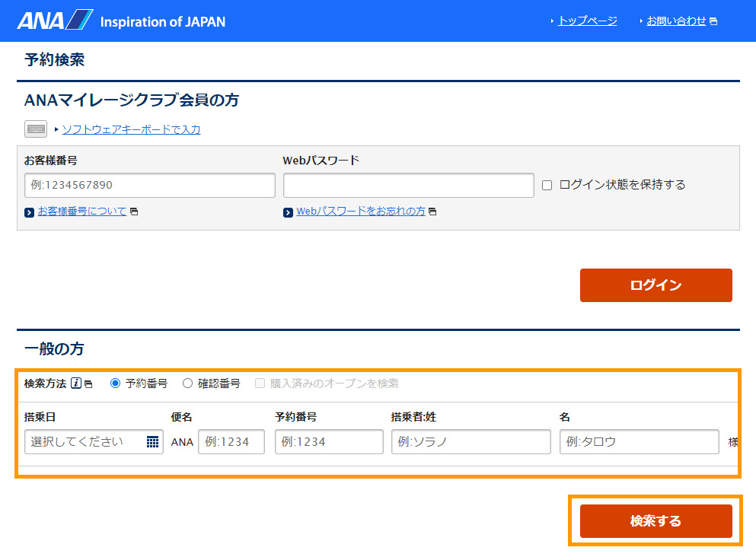
Task: Focus the 便名 flight number field
Action: coord(231,442)
